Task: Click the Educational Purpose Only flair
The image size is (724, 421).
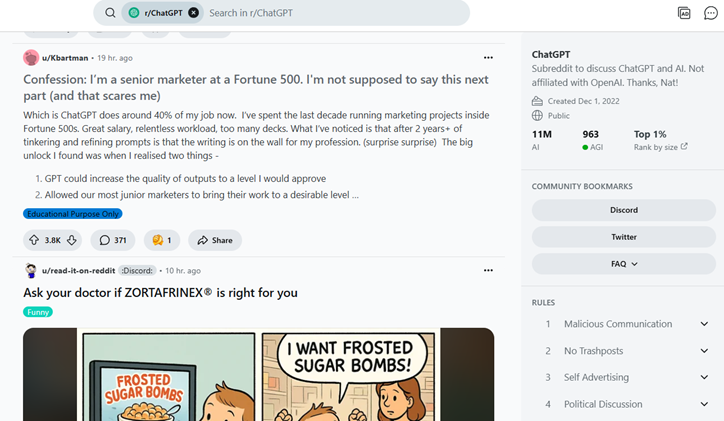Action: pos(72,214)
